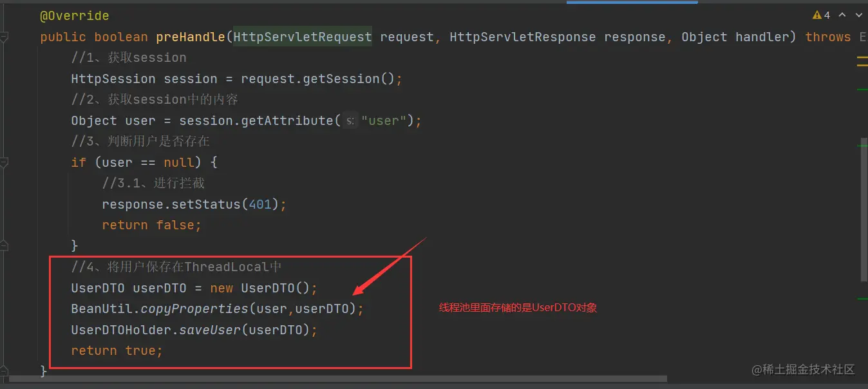Place caret on the preHandle method name

click(x=191, y=37)
